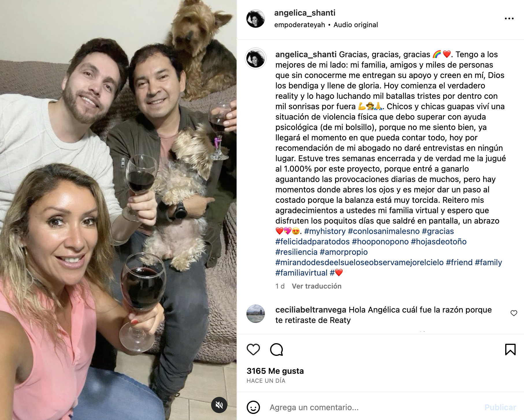Open the #hooponopono hashtag
The image size is (524, 420).
coord(380,241)
